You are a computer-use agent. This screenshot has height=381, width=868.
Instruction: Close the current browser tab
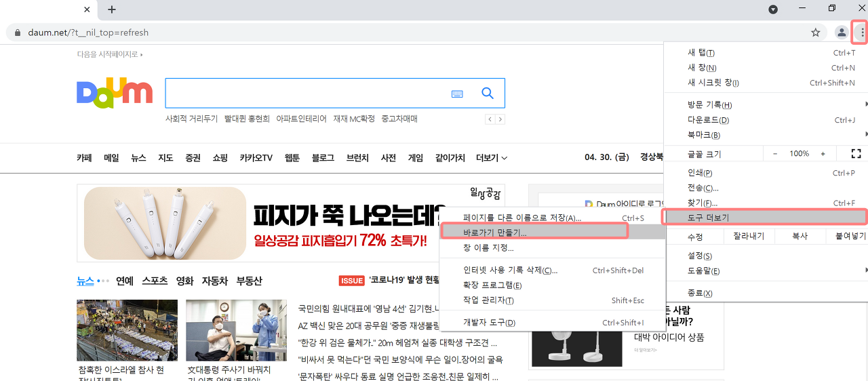[87, 9]
